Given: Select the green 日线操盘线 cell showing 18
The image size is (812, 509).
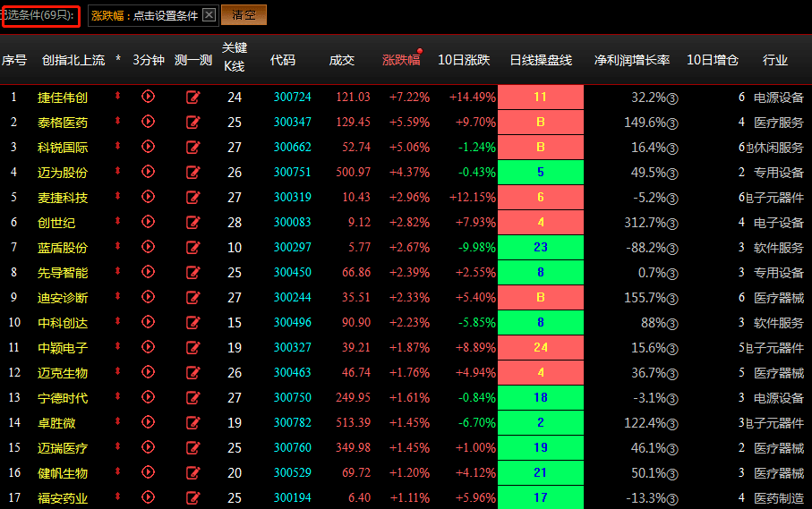Looking at the screenshot, I should coord(541,397).
